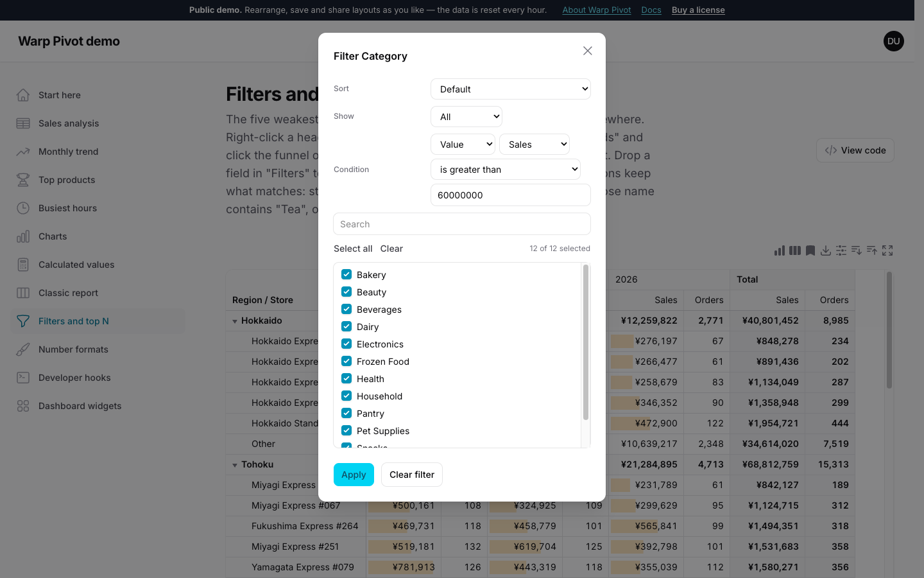
Task: Click the Miyagi Express #251 row label
Action: pos(295,547)
